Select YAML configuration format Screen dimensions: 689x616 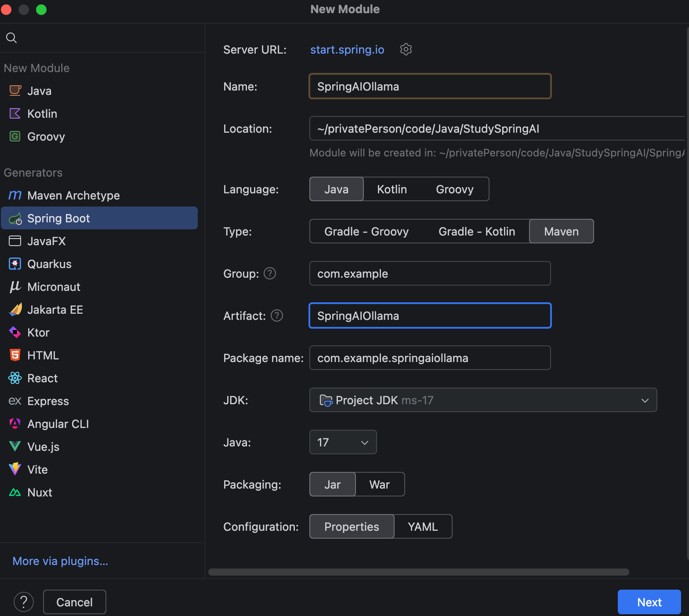tap(423, 526)
